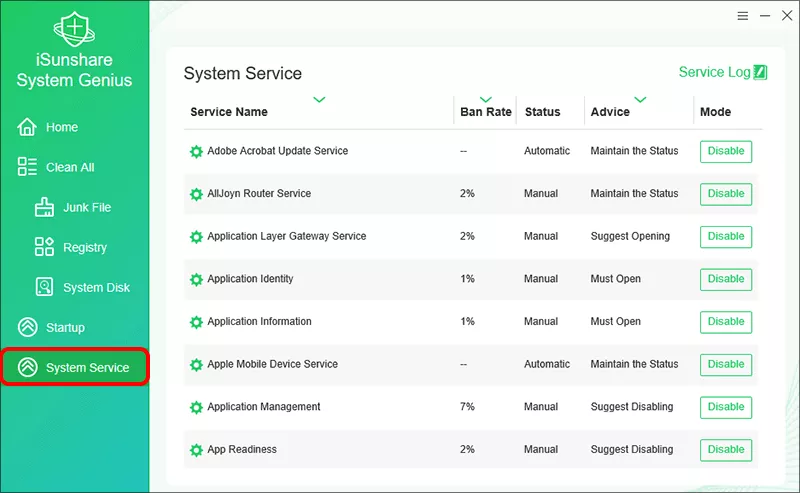The image size is (800, 493).
Task: Select App Readiness name
Action: pos(242,450)
